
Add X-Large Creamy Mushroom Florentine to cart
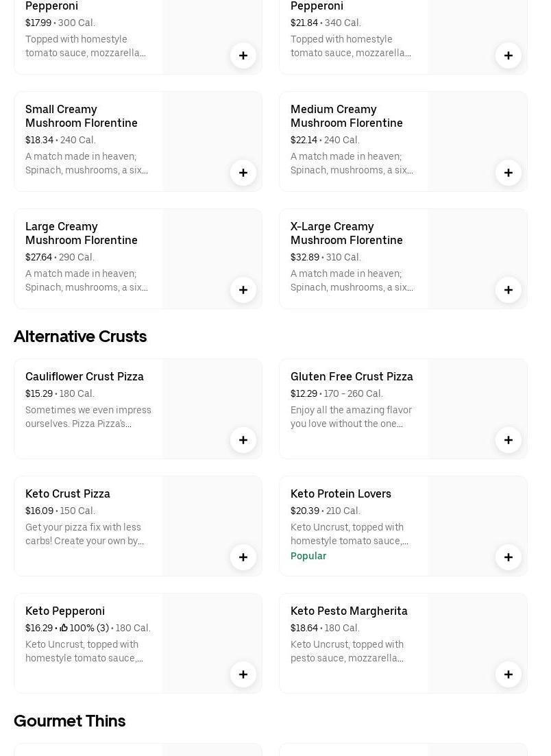click(x=509, y=290)
